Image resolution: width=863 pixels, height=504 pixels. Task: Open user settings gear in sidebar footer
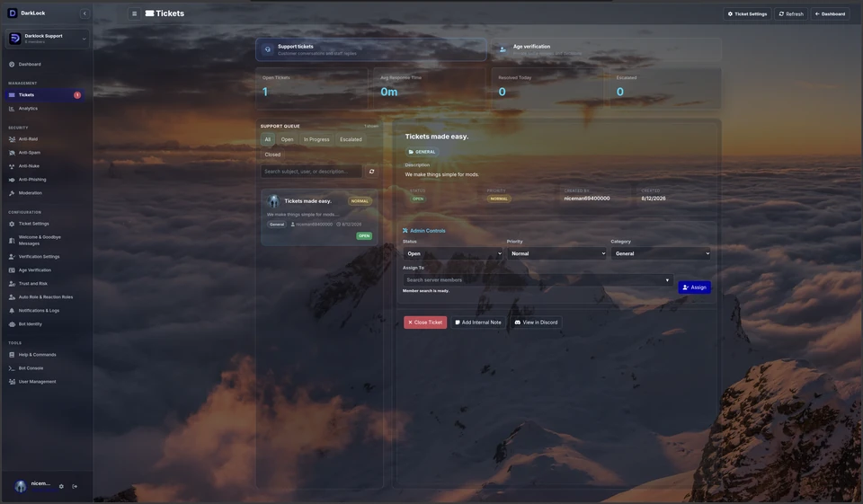click(61, 486)
